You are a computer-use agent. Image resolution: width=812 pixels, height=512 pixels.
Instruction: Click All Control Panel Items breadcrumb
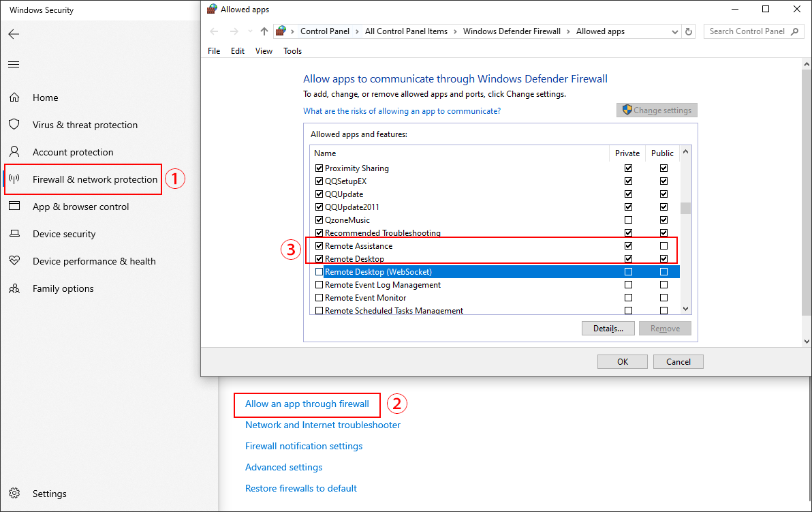point(406,31)
